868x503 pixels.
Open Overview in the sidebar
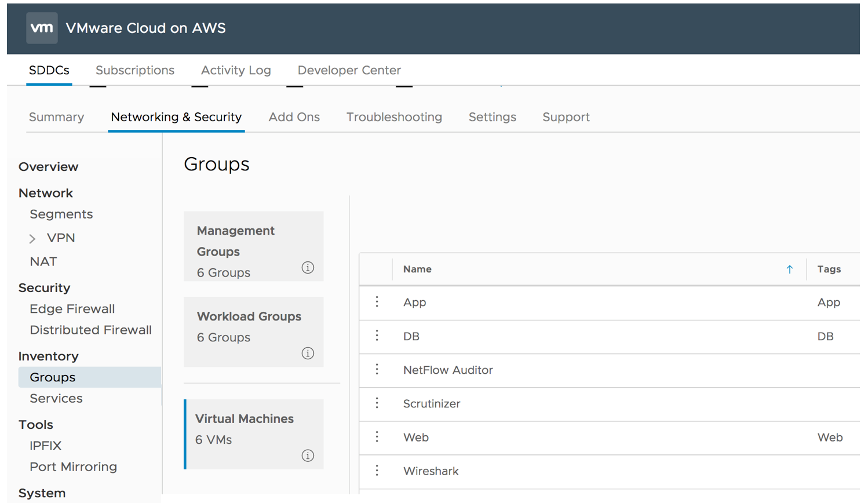[x=49, y=167]
